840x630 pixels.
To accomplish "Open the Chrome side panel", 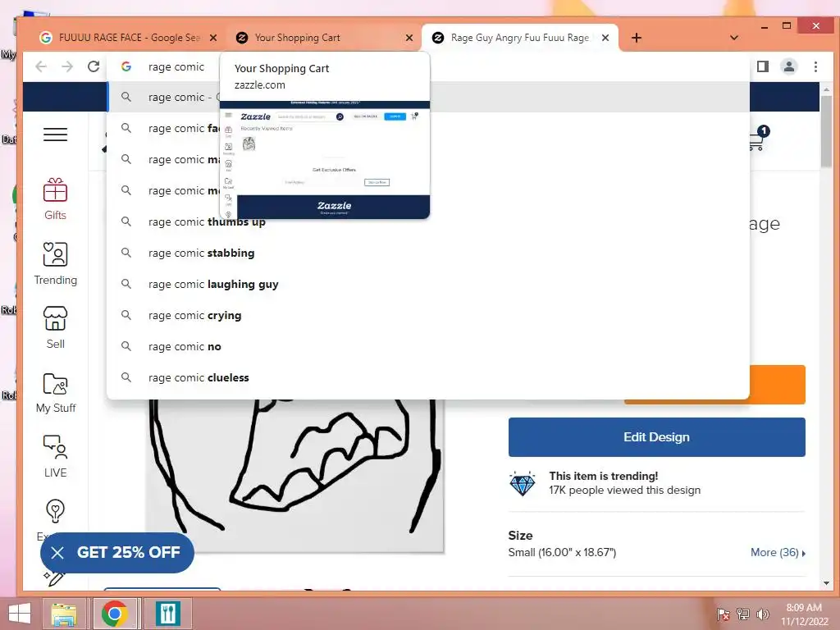I will point(762,66).
